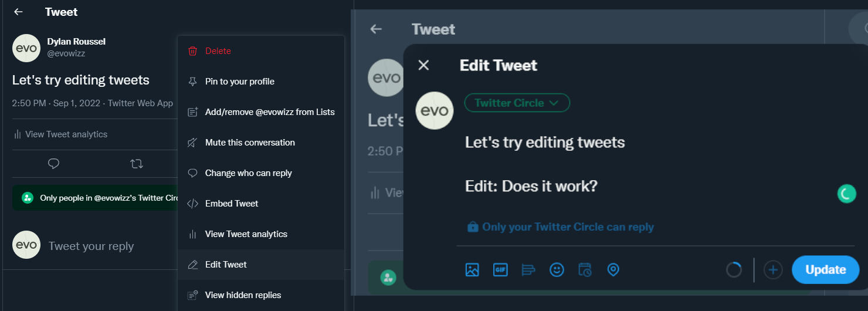
Task: Click the image upload icon in Edit Tweet
Action: click(x=472, y=270)
